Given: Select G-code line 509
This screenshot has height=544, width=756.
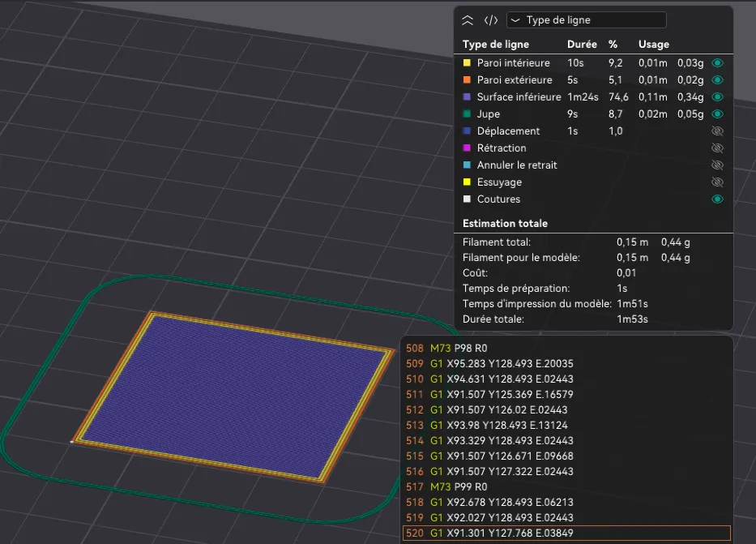Looking at the screenshot, I should coord(566,364).
